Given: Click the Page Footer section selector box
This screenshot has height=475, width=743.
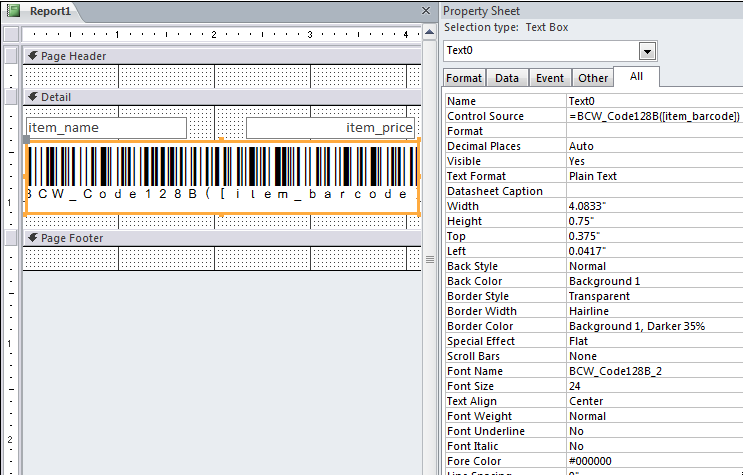Looking at the screenshot, I should [11, 238].
